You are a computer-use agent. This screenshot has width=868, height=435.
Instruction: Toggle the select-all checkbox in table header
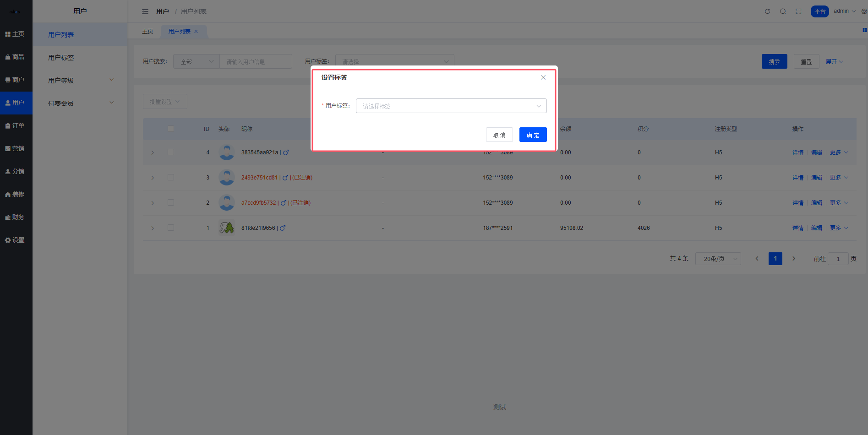[x=171, y=129]
